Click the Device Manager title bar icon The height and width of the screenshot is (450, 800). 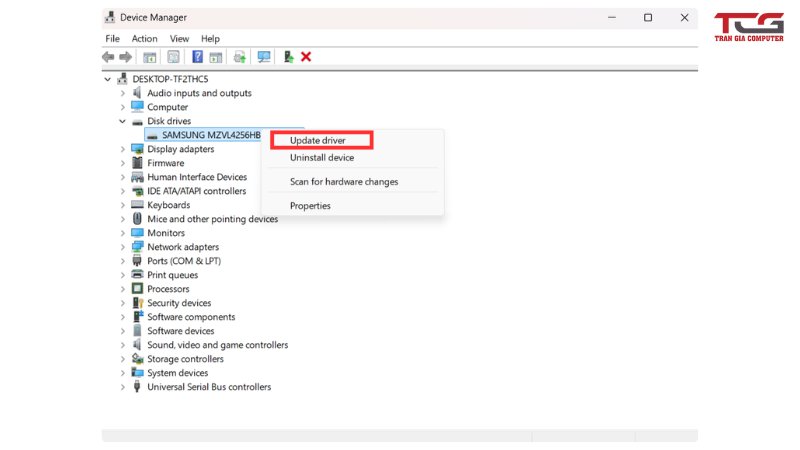(x=110, y=17)
